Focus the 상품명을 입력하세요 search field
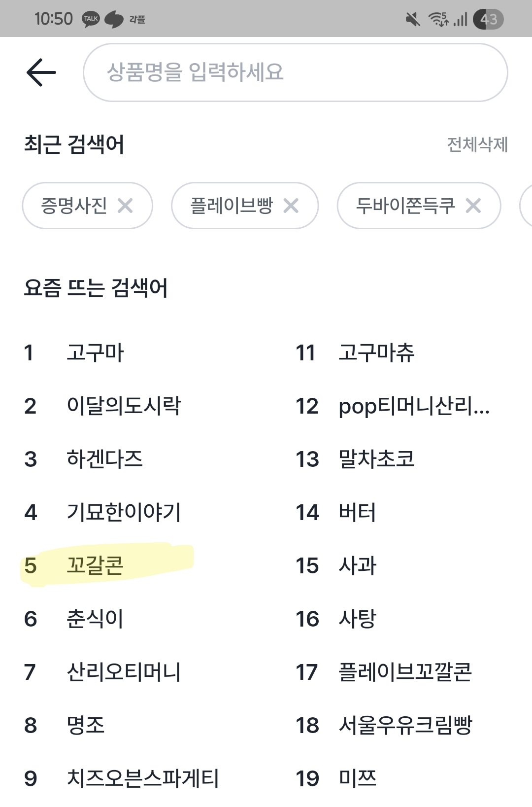 pyautogui.click(x=295, y=72)
